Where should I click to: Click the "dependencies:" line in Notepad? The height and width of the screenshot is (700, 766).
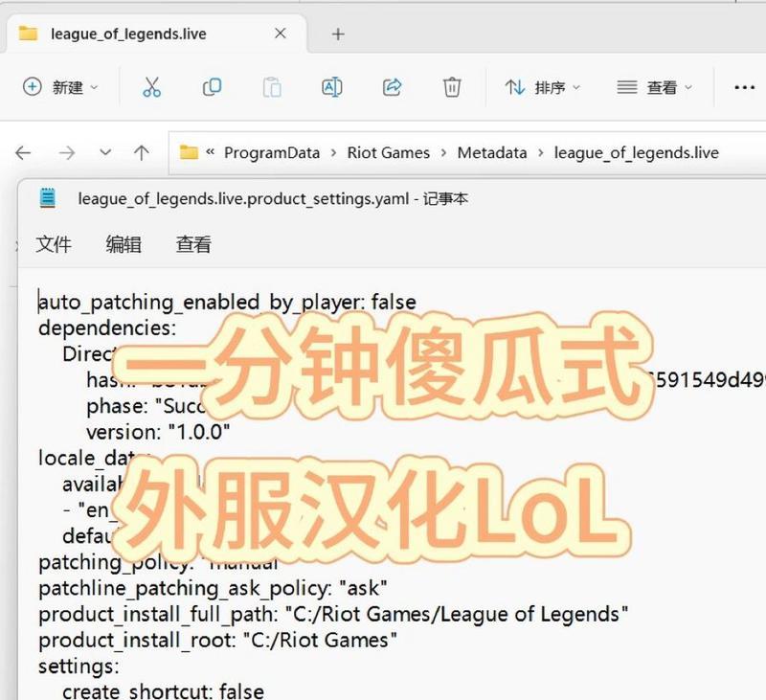pyautogui.click(x=107, y=327)
